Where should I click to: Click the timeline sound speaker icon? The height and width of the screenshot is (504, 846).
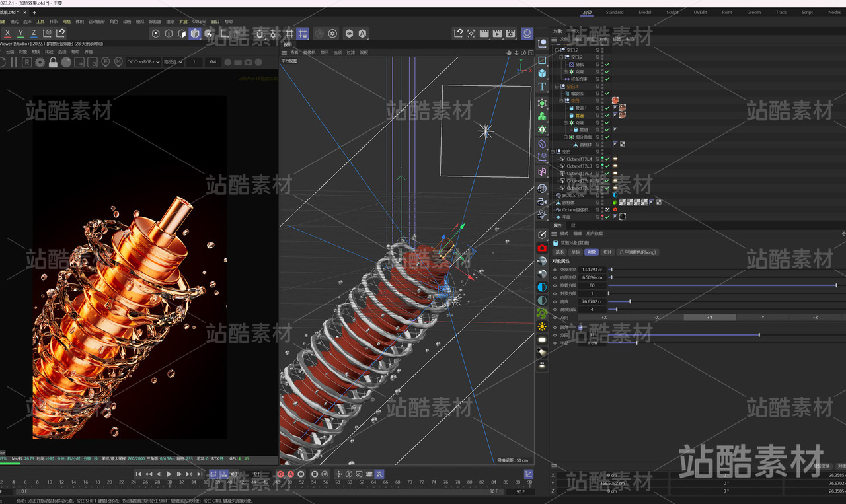[233, 474]
